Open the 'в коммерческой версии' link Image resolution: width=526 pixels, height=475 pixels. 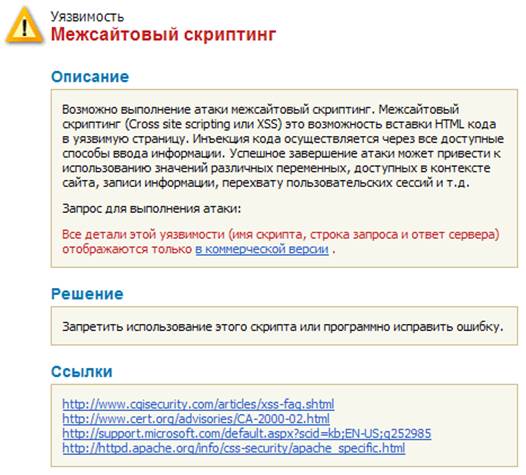click(262, 249)
